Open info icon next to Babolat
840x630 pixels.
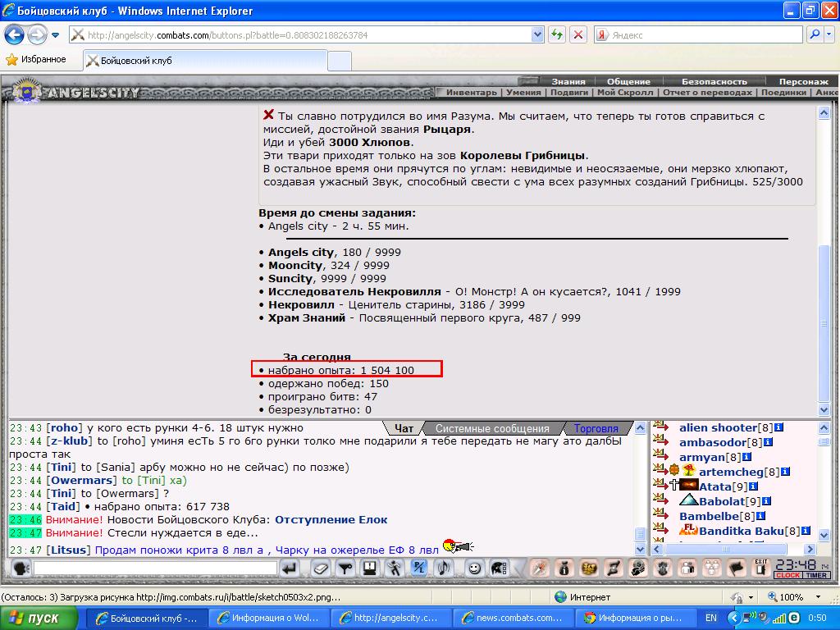[x=766, y=501]
